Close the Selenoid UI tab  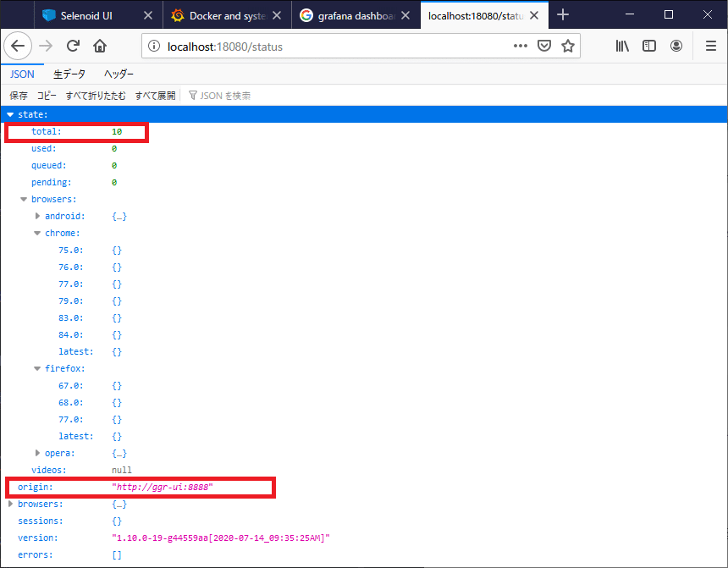point(148,15)
